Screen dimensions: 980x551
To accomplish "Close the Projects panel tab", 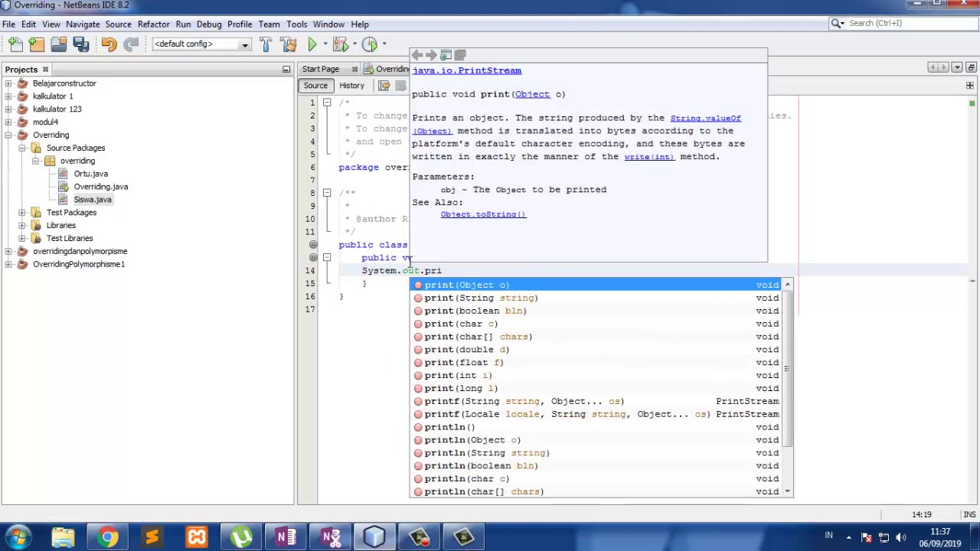I will pos(45,70).
